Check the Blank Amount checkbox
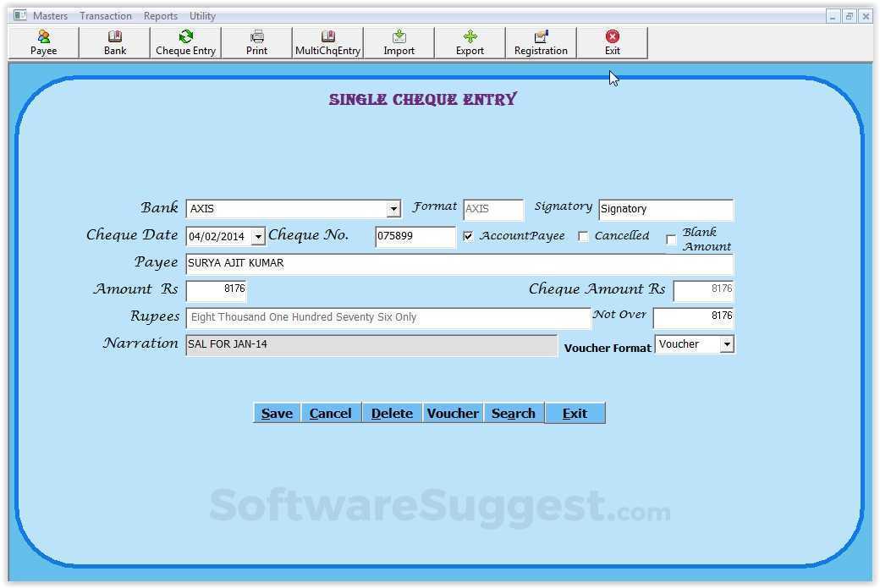This screenshot has height=588, width=880. (x=671, y=240)
